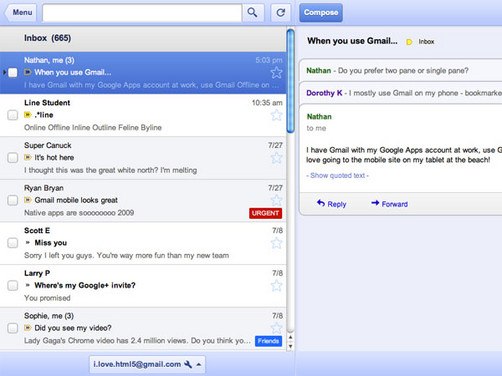Click importance marker on 'Gmail mobile looks great'
Screen dimensions: 502x376
pyautogui.click(x=28, y=200)
